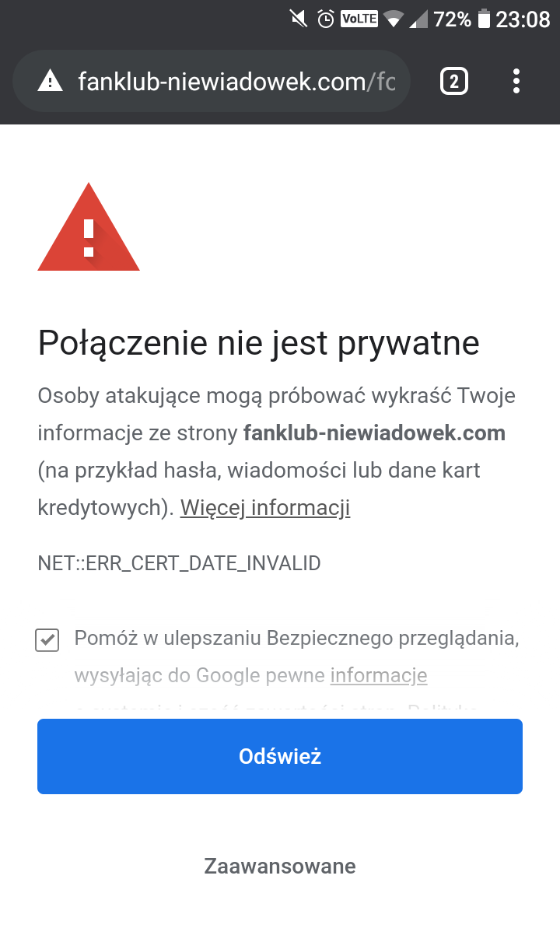Expand the Zaawansowane advanced section

tap(280, 866)
